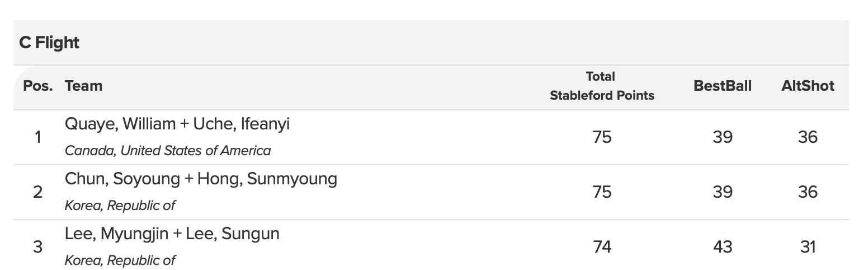Select position 3 cell

point(37,247)
